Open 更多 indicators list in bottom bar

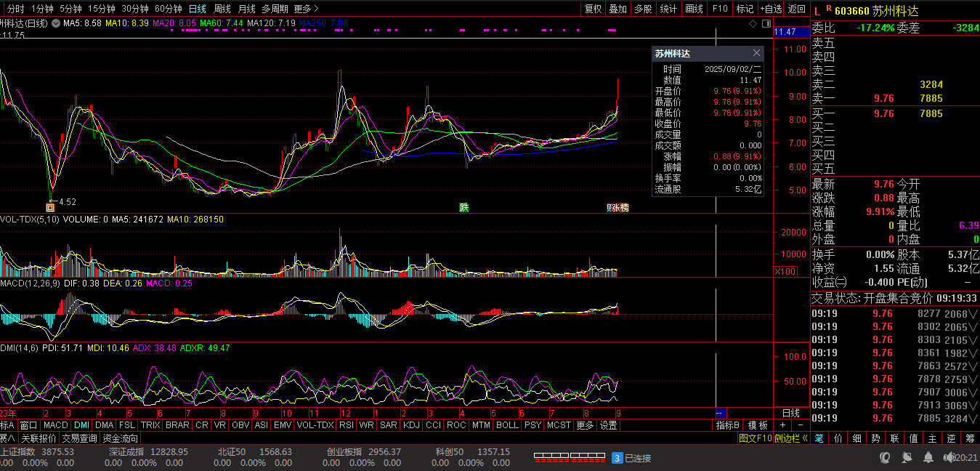(585, 425)
